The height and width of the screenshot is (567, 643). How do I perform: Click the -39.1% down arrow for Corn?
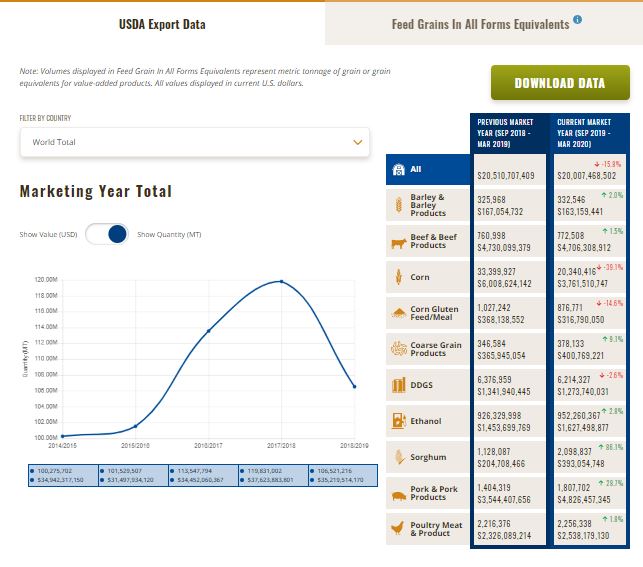click(x=610, y=267)
